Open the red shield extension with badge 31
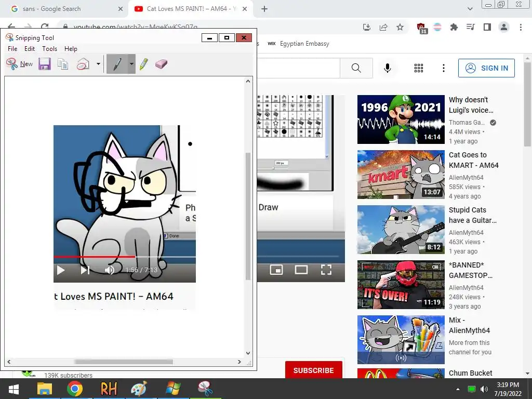This screenshot has height=399, width=532. point(422,28)
